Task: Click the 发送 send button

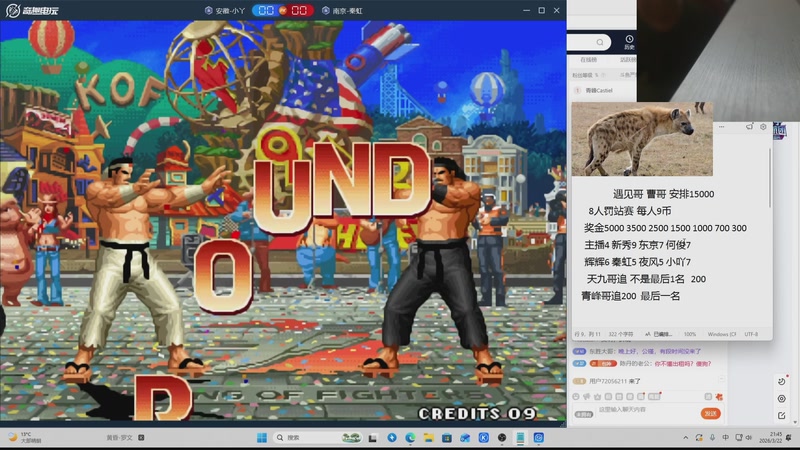Action: [710, 413]
